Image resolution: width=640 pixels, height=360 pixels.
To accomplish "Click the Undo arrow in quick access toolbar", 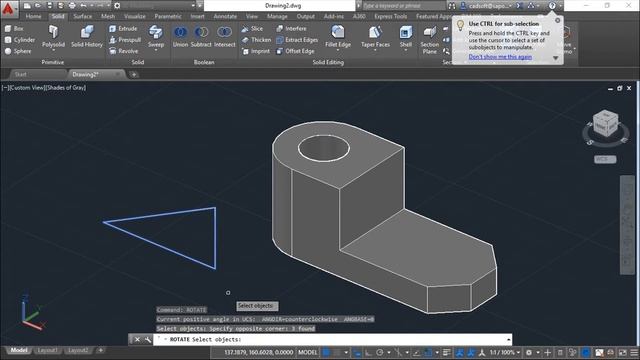I will (83, 6).
